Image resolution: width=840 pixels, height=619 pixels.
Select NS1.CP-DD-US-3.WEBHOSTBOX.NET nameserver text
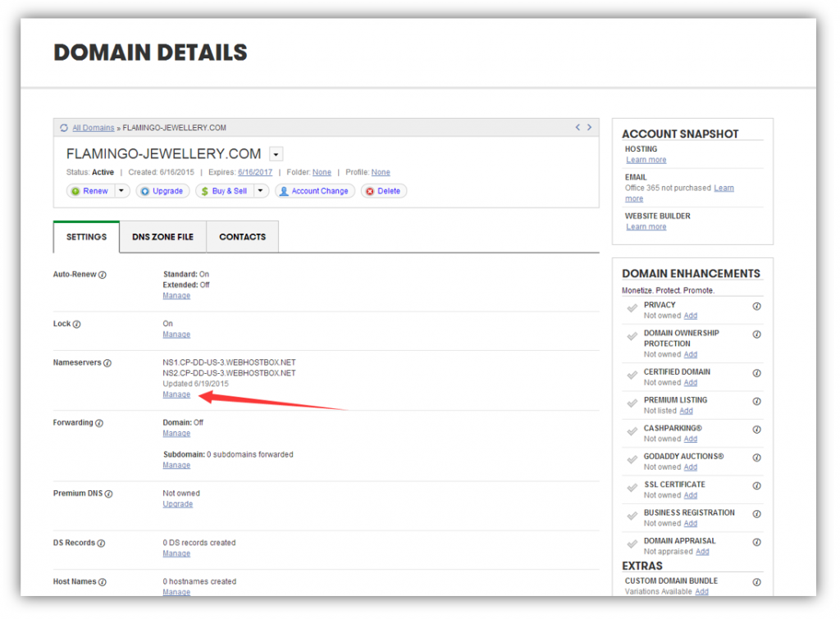tap(230, 363)
